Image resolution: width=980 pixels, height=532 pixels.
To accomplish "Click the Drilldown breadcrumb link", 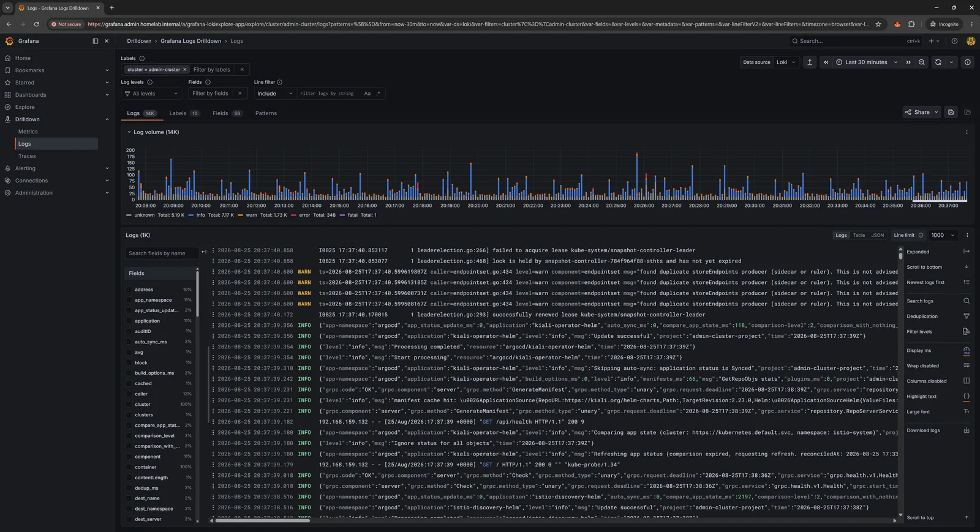I will pyautogui.click(x=139, y=41).
